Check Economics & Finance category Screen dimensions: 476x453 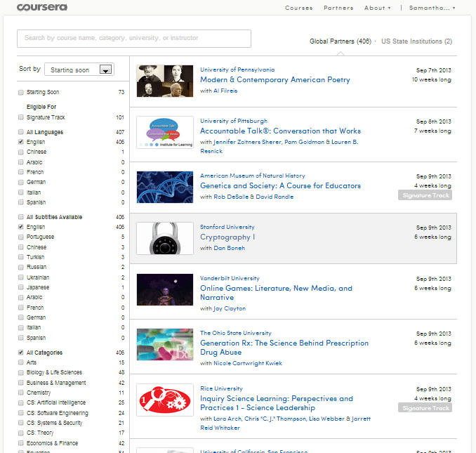coord(20,443)
